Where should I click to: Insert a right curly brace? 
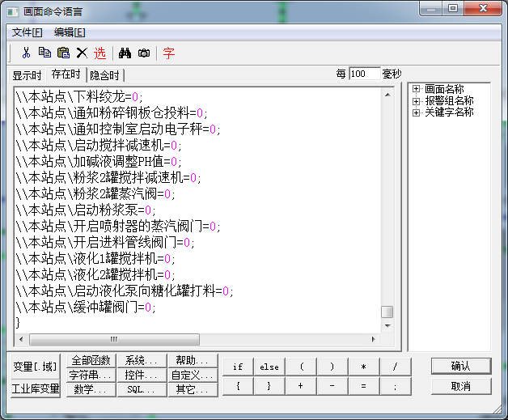[x=269, y=386]
